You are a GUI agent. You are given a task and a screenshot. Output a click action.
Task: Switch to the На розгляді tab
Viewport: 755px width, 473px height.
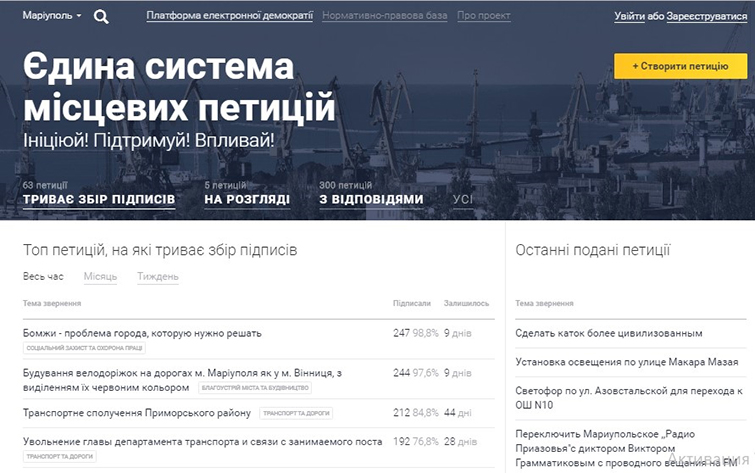246,199
